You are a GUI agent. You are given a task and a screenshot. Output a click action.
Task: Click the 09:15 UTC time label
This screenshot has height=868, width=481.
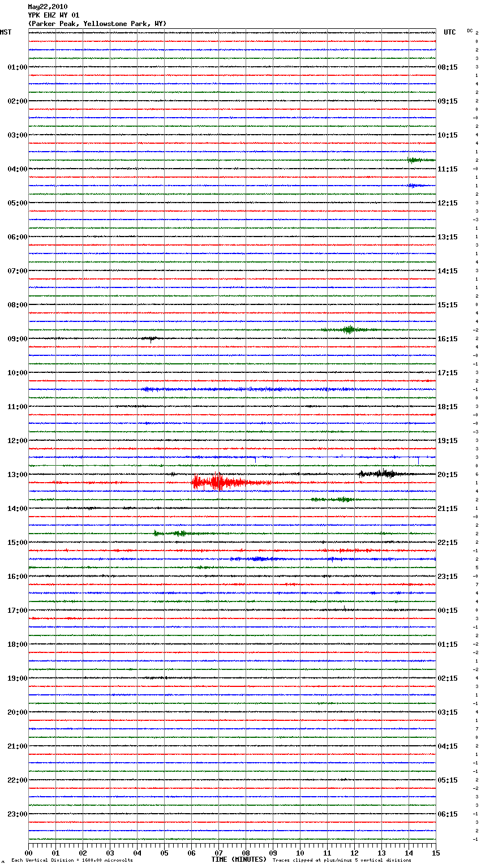point(448,101)
